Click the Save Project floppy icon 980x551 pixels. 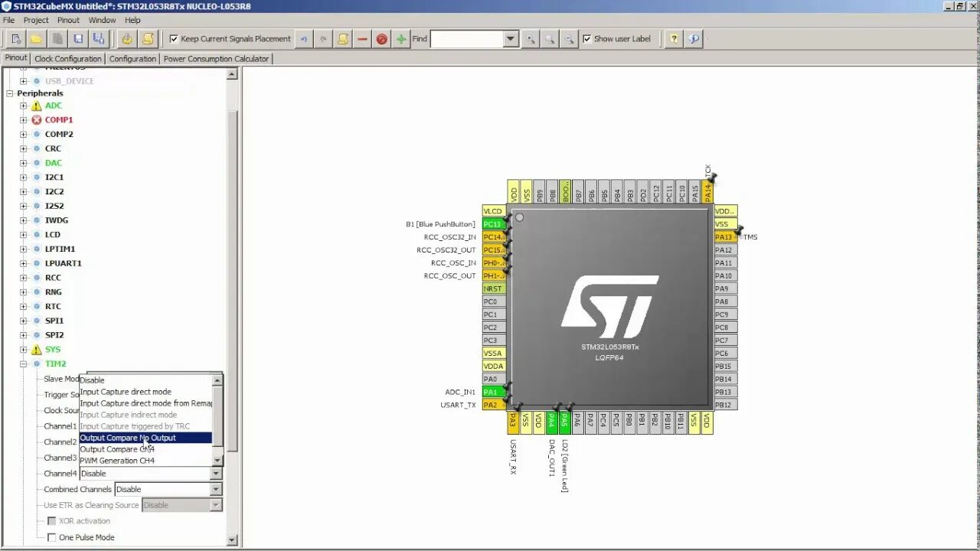(77, 39)
